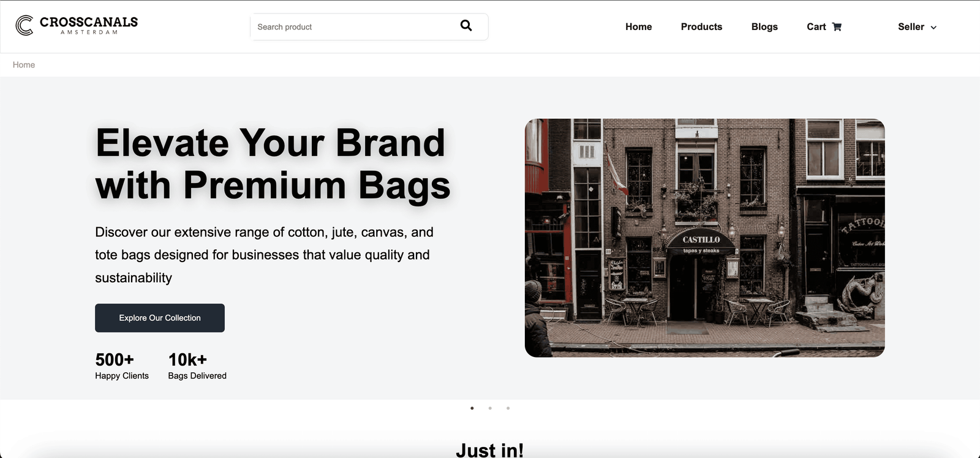Go to Home in the navbar

[638, 27]
